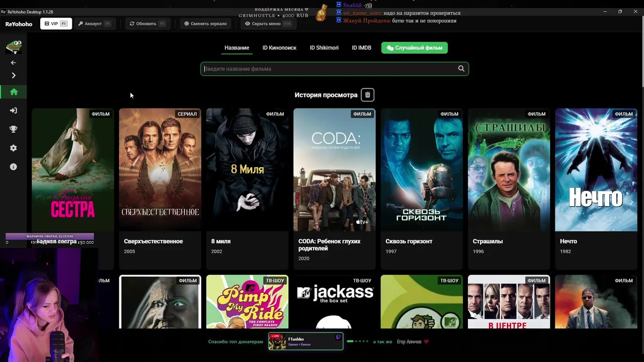The height and width of the screenshot is (362, 644).
Task: Clear viewing history with the trash icon
Action: (x=367, y=95)
